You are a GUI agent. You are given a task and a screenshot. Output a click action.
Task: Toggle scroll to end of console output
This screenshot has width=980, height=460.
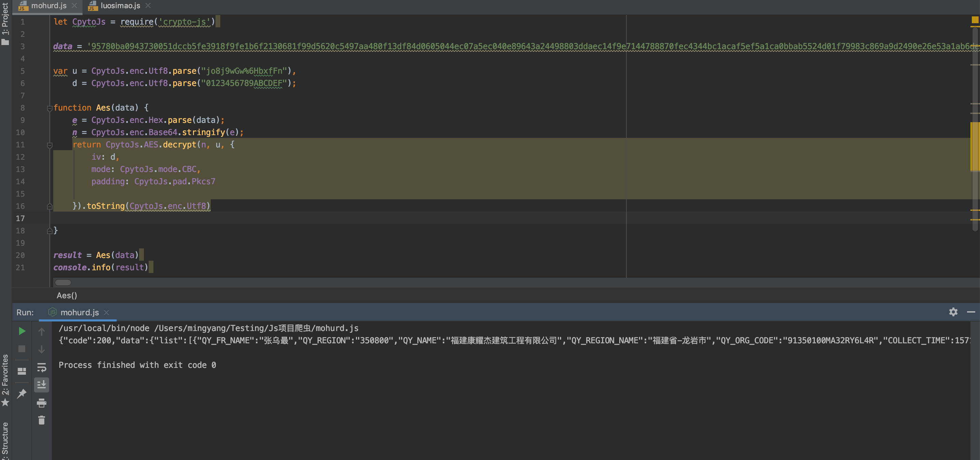(42, 385)
